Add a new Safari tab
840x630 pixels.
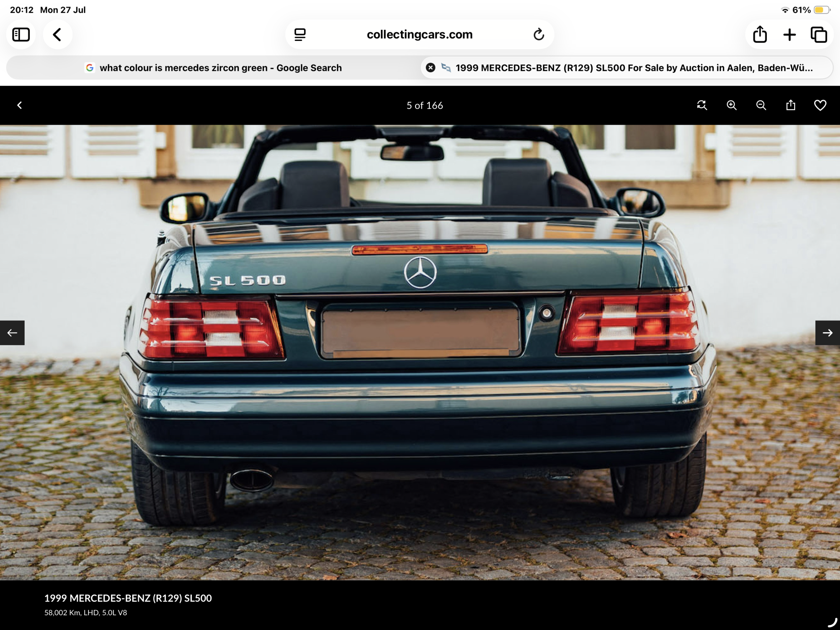pos(789,34)
